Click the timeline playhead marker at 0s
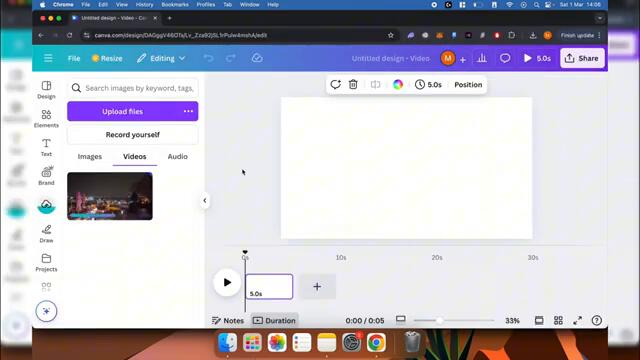This screenshot has width=640, height=360. 245,253
